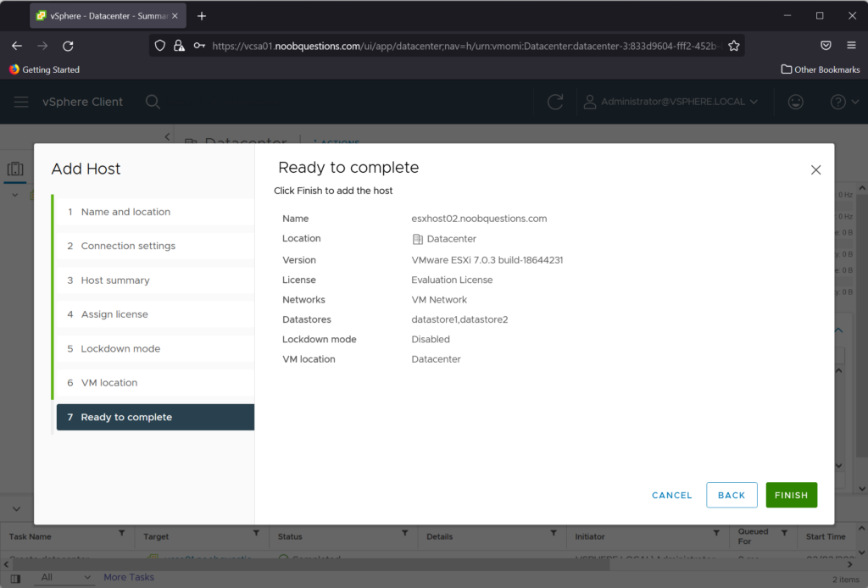Reload the page in the browser
This screenshot has height=588, width=868.
coord(68,46)
